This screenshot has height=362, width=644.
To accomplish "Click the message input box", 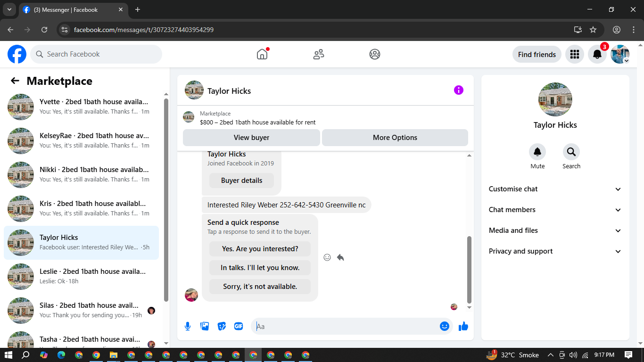I will coord(352,326).
